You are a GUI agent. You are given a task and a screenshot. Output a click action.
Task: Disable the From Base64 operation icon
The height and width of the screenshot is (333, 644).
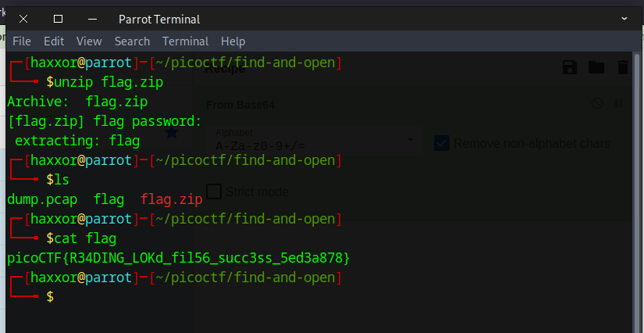click(596, 103)
